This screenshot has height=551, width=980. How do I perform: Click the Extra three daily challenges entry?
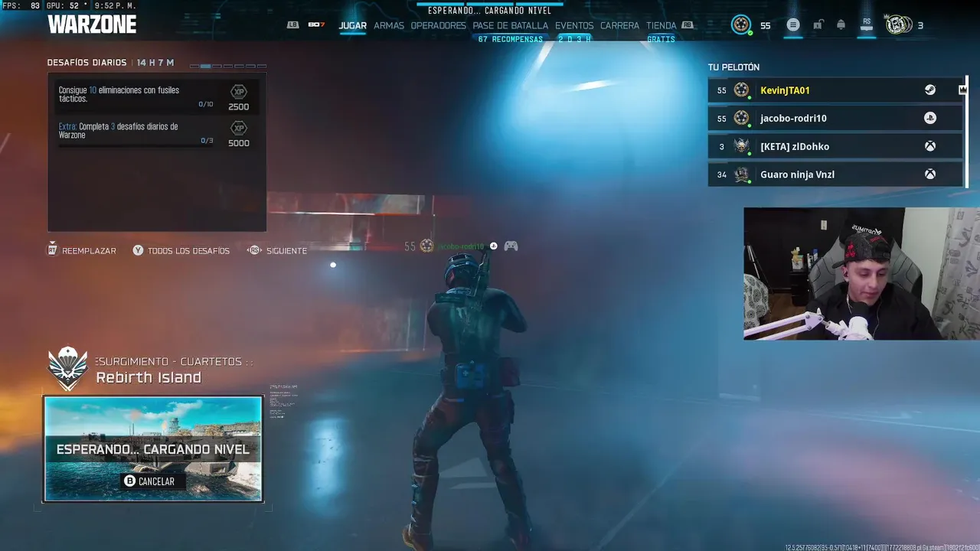pyautogui.click(x=157, y=133)
